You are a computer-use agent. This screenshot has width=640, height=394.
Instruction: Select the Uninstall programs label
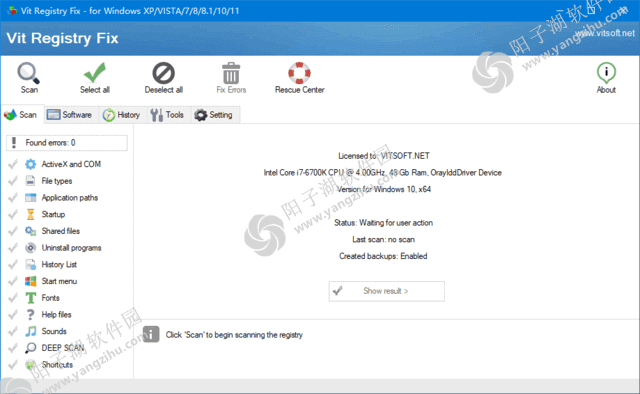pyautogui.click(x=71, y=248)
